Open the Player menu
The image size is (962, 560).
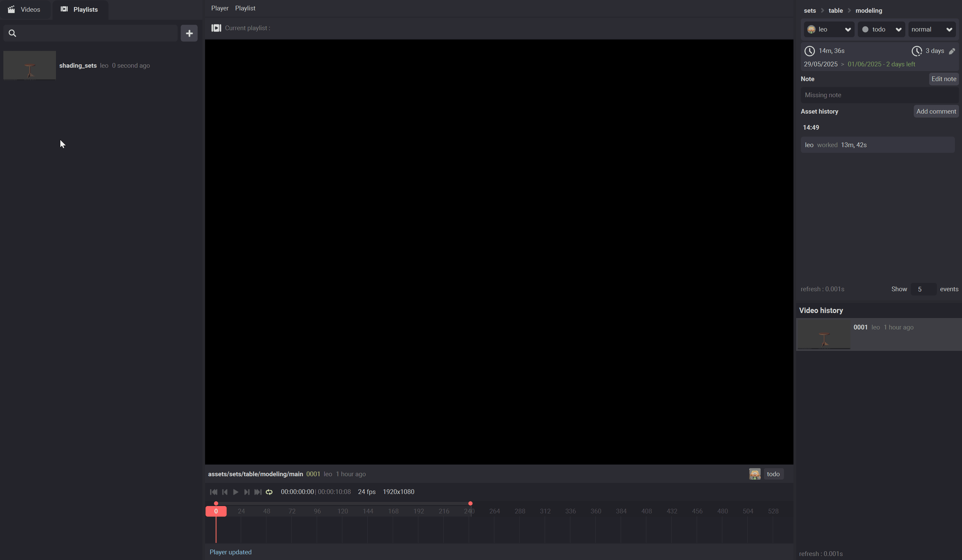click(x=219, y=8)
